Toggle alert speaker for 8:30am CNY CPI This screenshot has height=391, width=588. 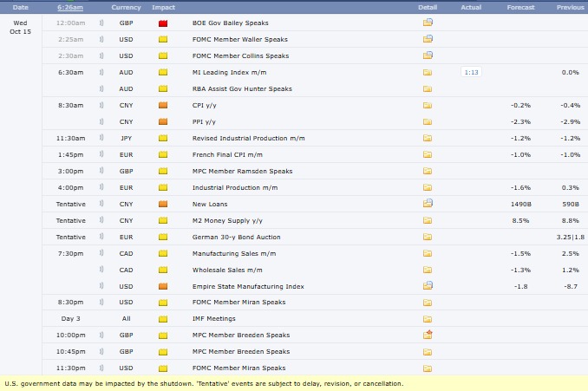click(102, 105)
